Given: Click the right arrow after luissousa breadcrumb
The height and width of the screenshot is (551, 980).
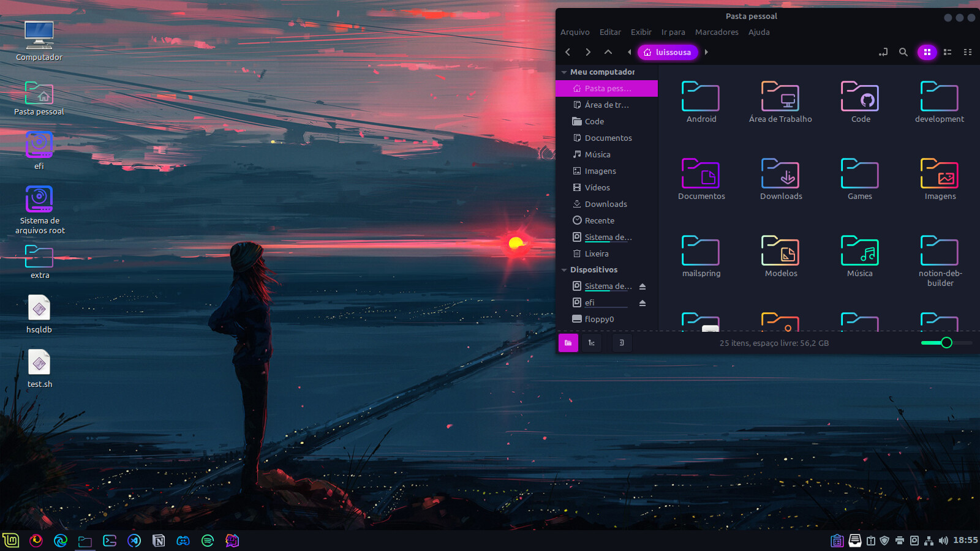Looking at the screenshot, I should (706, 52).
